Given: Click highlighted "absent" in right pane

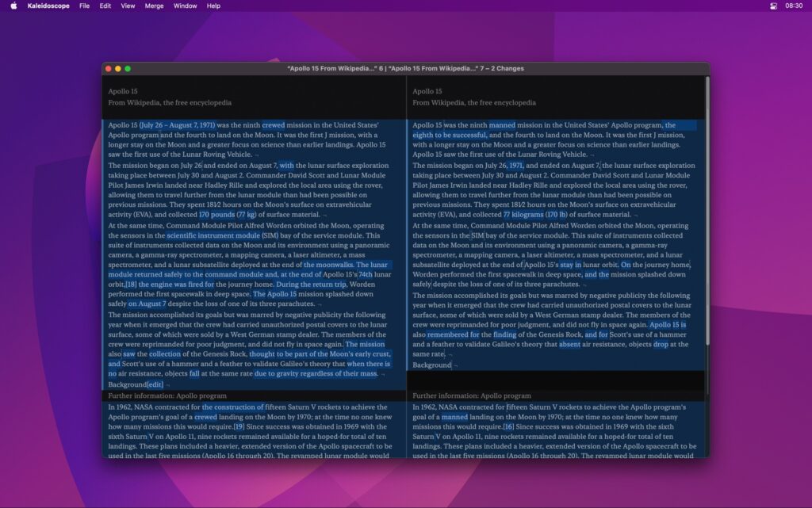Looking at the screenshot, I should [x=569, y=344].
